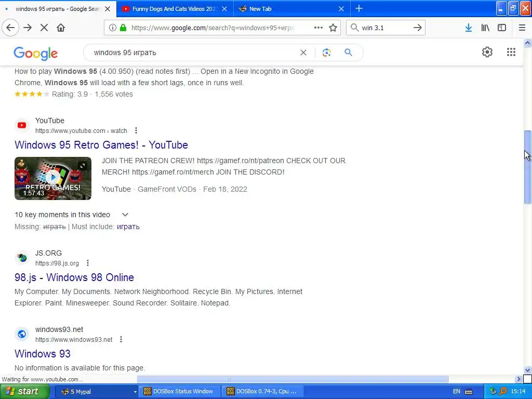Open Windows 95 Retro Games YouTube result
The width and height of the screenshot is (532, 399).
(x=101, y=145)
